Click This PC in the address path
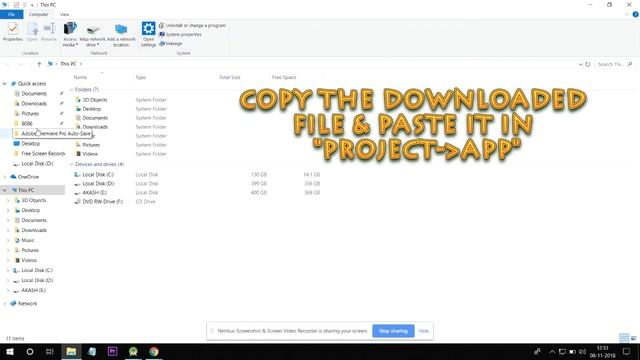The width and height of the screenshot is (640, 360). click(68, 64)
